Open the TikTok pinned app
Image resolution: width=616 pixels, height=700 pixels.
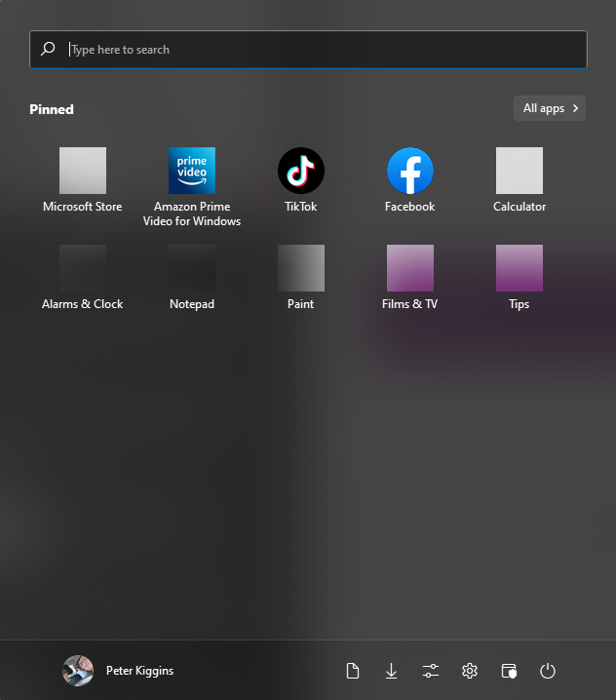[301, 180]
